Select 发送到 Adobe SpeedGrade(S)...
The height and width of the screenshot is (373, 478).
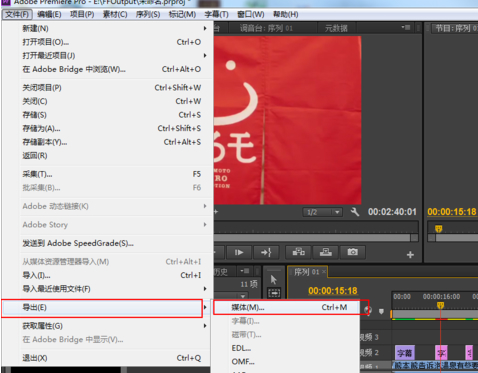pos(108,243)
